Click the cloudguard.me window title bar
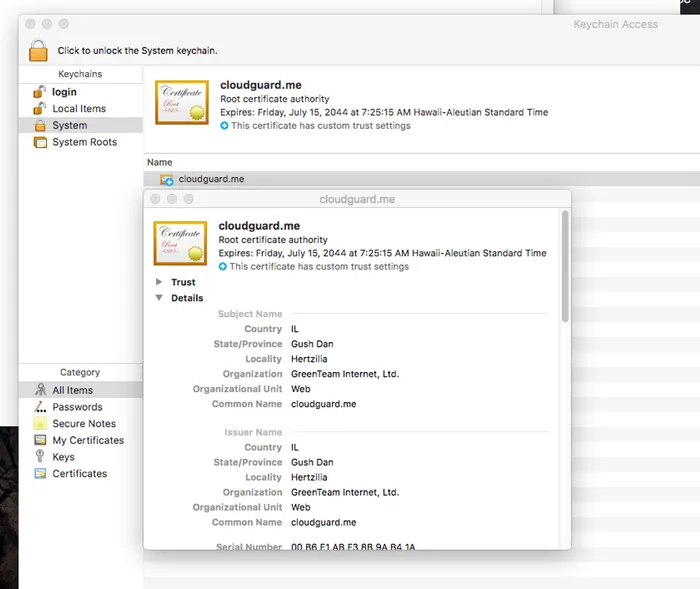 click(357, 199)
